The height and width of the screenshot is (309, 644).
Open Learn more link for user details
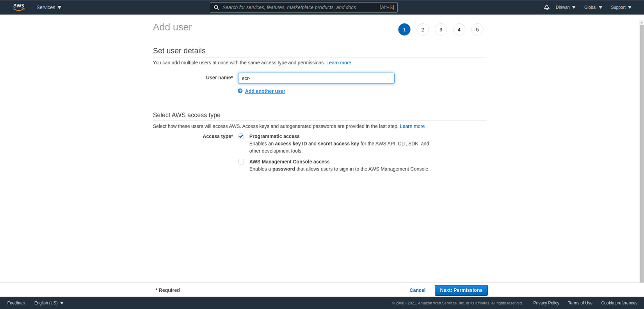pos(339,63)
